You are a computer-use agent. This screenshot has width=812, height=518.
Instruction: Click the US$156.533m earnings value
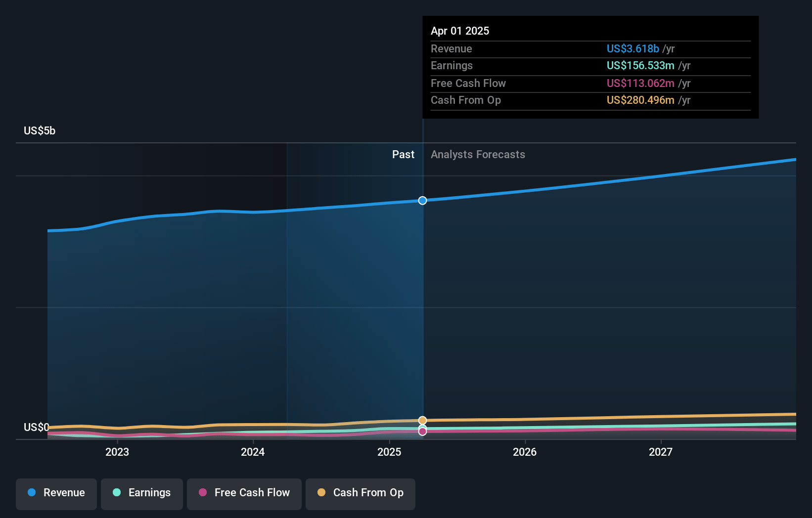pyautogui.click(x=640, y=65)
